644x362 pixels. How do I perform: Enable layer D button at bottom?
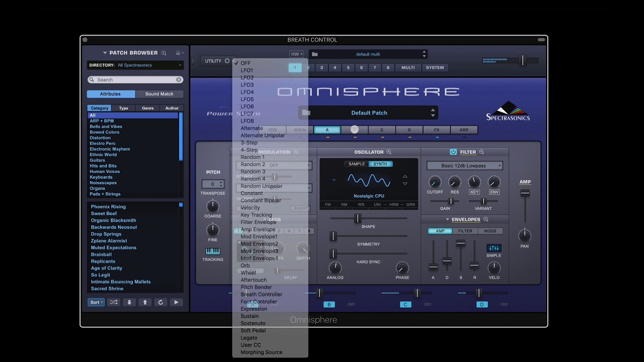[482, 305]
